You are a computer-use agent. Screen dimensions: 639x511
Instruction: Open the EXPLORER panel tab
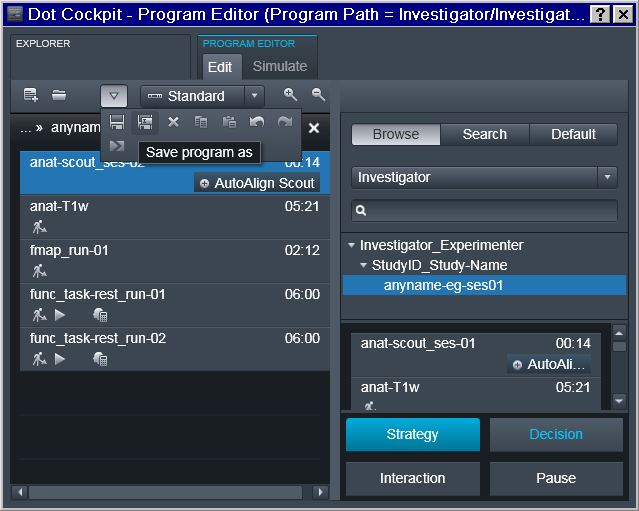[x=100, y=57]
